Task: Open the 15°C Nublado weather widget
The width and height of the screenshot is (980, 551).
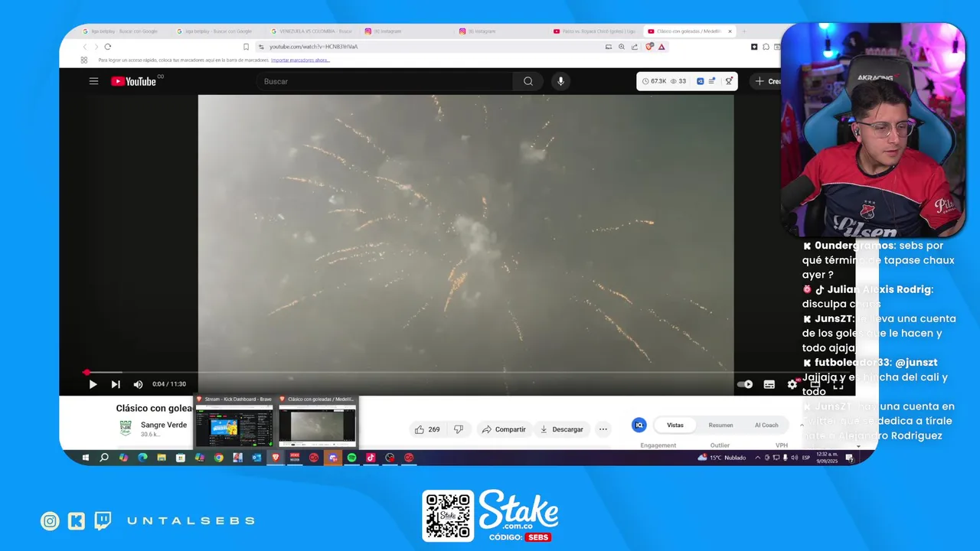Action: click(721, 458)
